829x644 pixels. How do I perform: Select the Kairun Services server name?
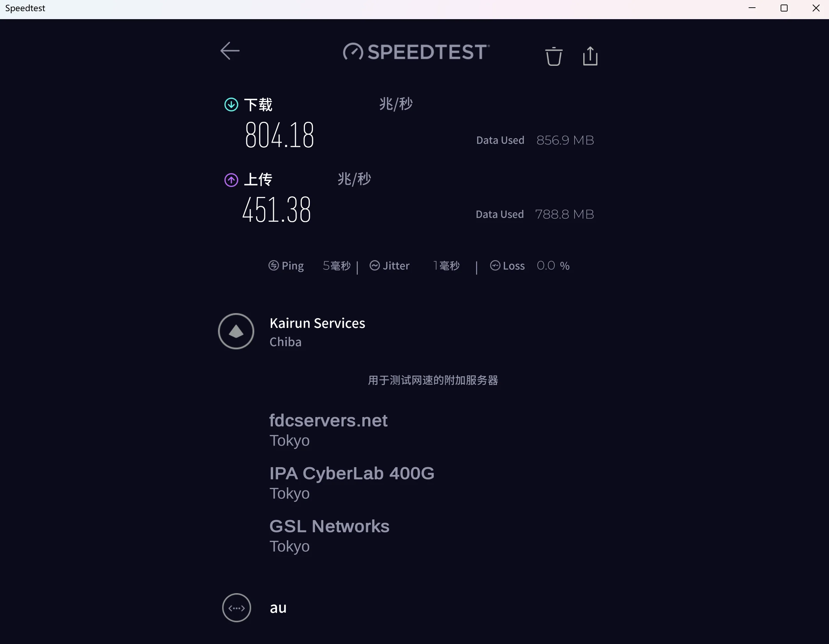pyautogui.click(x=317, y=323)
